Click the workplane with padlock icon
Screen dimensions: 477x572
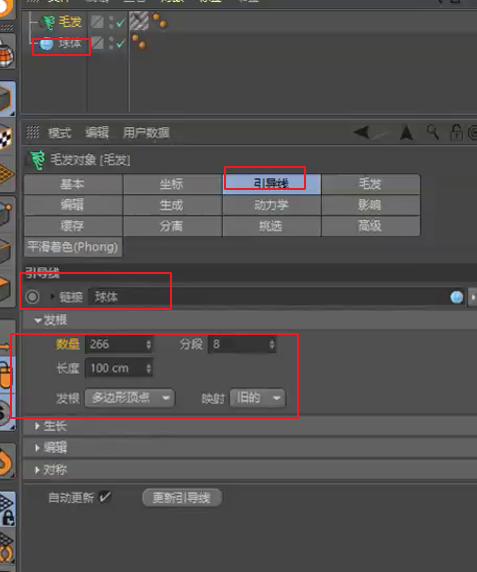7,509
